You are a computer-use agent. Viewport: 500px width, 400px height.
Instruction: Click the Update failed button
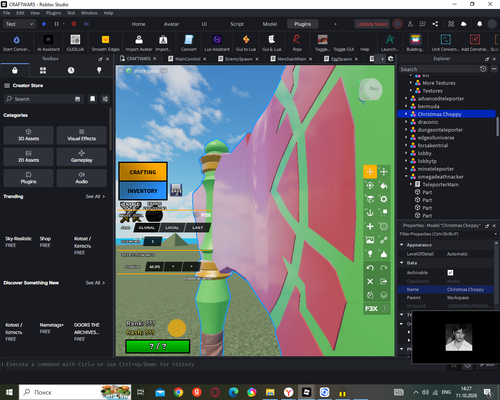tap(372, 24)
